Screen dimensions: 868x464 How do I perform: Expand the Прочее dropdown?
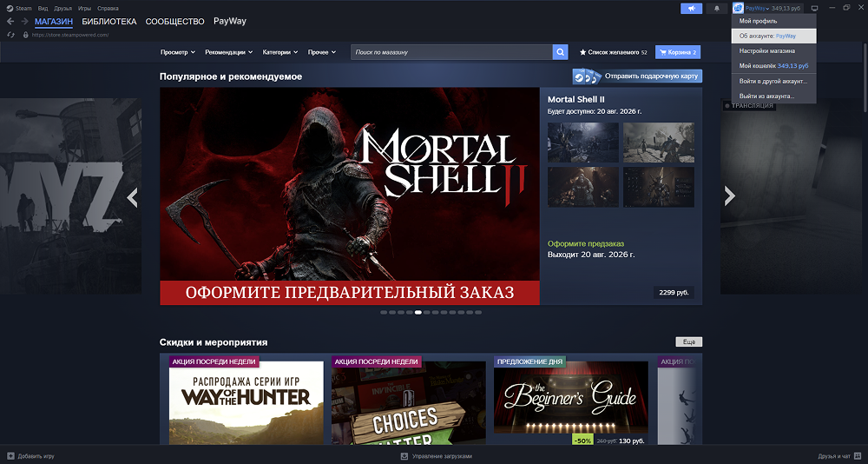322,52
